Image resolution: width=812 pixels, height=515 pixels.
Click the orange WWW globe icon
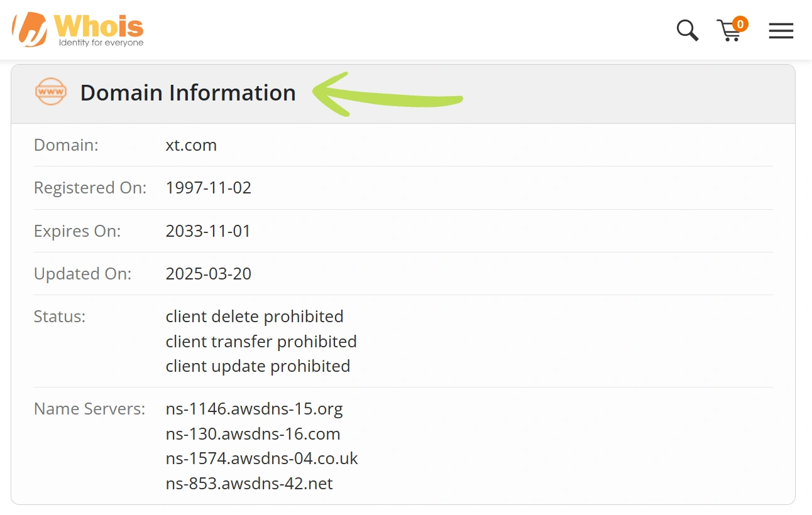[x=51, y=92]
